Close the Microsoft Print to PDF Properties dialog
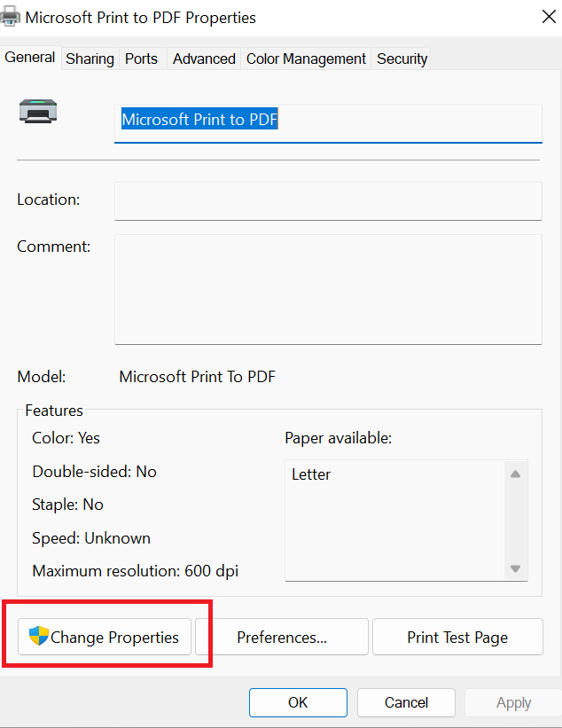This screenshot has height=728, width=562. tap(548, 16)
